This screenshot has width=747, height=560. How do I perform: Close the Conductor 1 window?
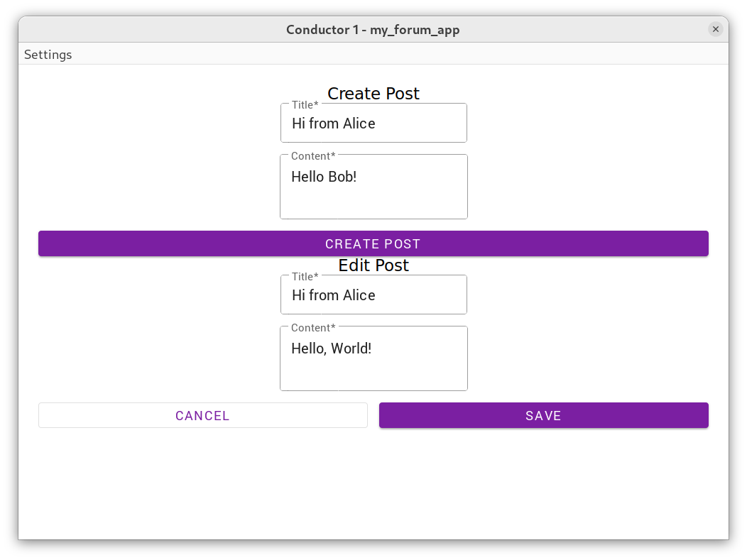point(715,29)
